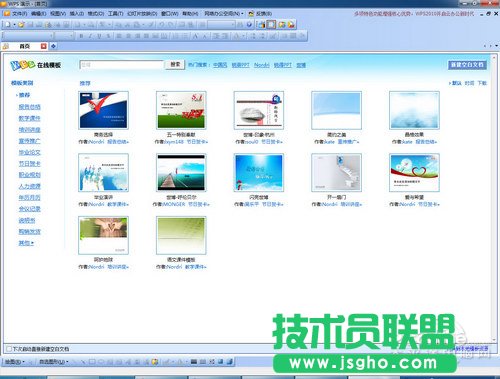500x379 pixels.
Task: Expand the New document dropdown arrow
Action: [x=14, y=25]
